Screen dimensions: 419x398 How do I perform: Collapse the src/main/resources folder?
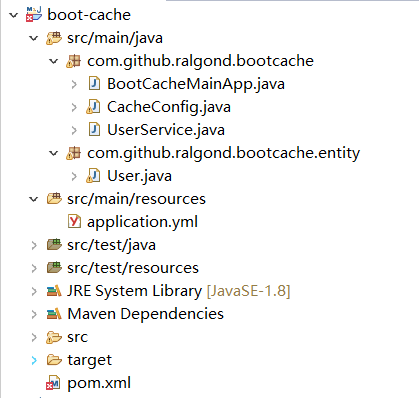pos(34,199)
